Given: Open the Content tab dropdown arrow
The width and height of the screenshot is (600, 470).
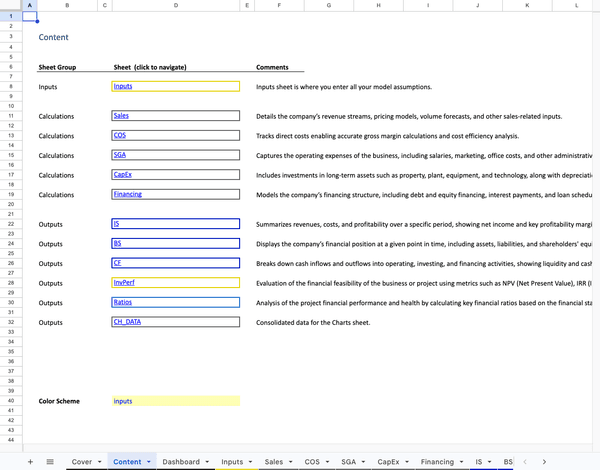Looking at the screenshot, I should pyautogui.click(x=149, y=462).
